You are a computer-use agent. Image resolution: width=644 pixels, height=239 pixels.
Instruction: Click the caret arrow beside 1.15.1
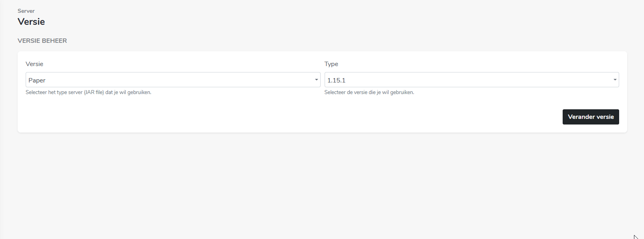[x=615, y=80]
